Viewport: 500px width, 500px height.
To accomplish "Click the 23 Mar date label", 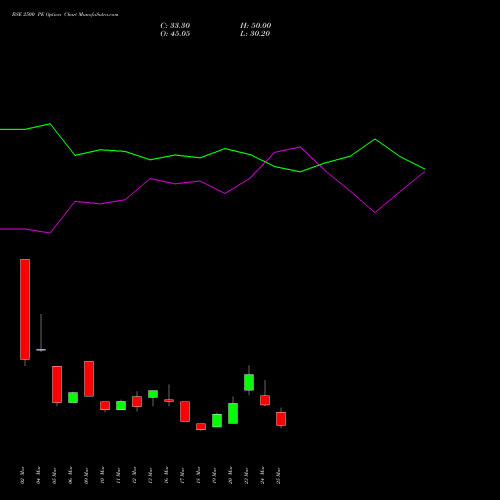I will pos(246,475).
